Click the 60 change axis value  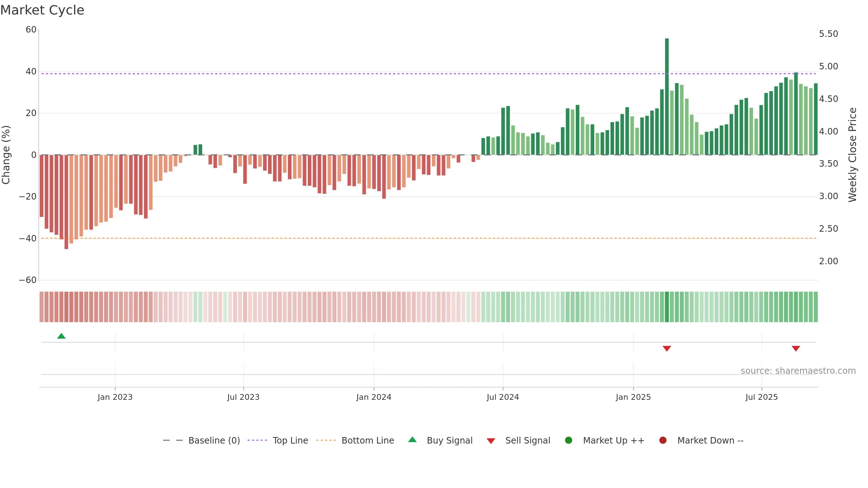pyautogui.click(x=31, y=30)
